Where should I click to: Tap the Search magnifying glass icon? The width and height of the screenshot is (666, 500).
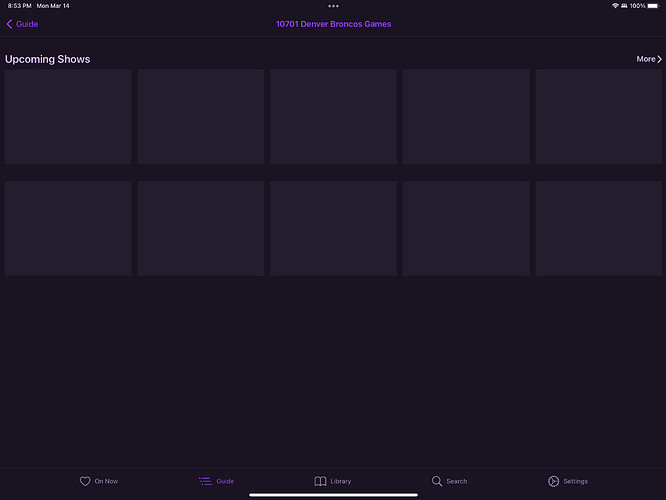(x=437, y=481)
